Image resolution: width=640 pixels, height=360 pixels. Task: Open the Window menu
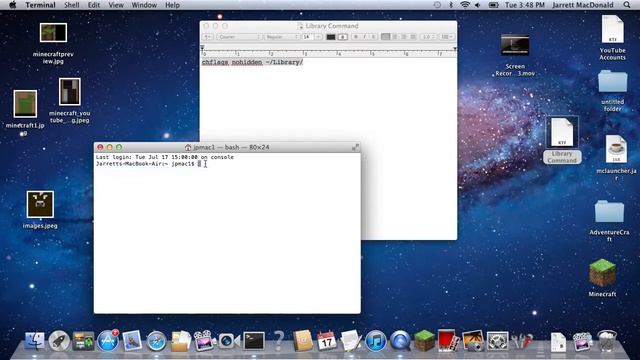click(x=144, y=5)
